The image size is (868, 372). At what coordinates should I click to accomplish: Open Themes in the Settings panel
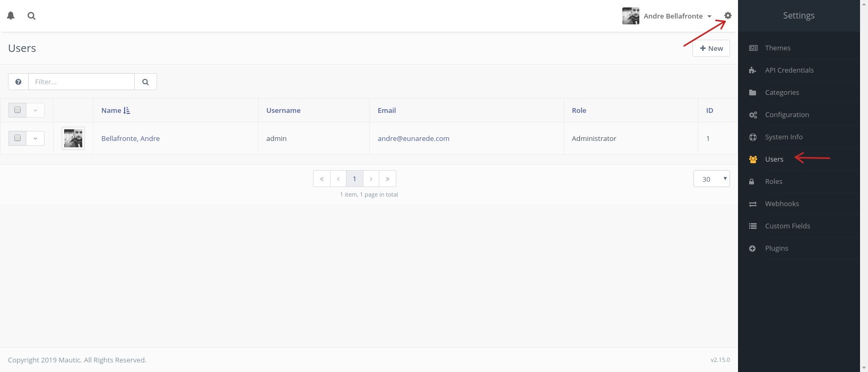coord(777,48)
